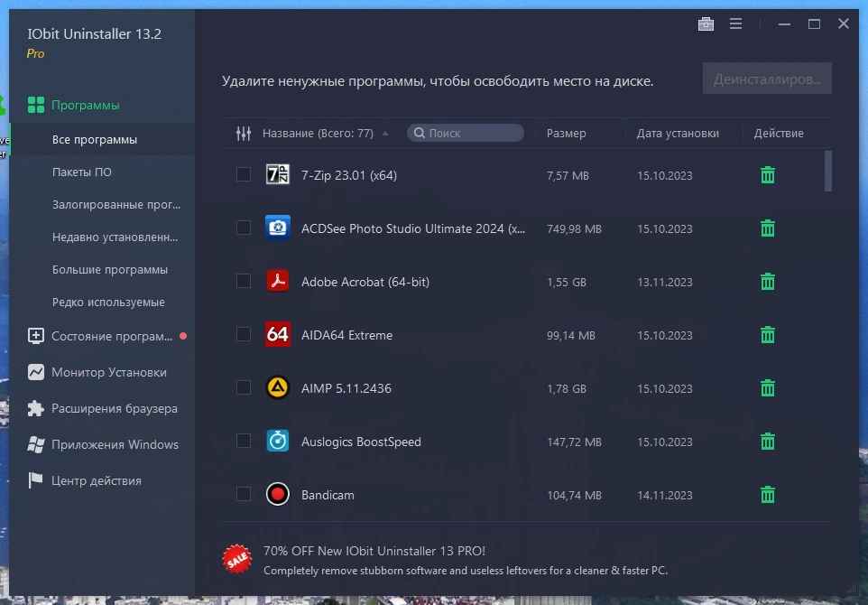Viewport: 868px width, 605px height.
Task: Minimize the IObit Uninstaller window
Action: coord(784,23)
